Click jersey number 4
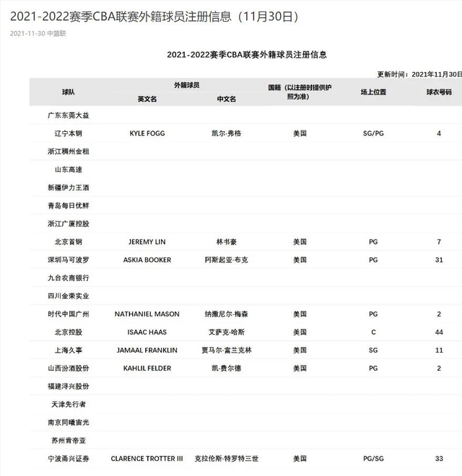The width and height of the screenshot is (462, 476). (439, 133)
